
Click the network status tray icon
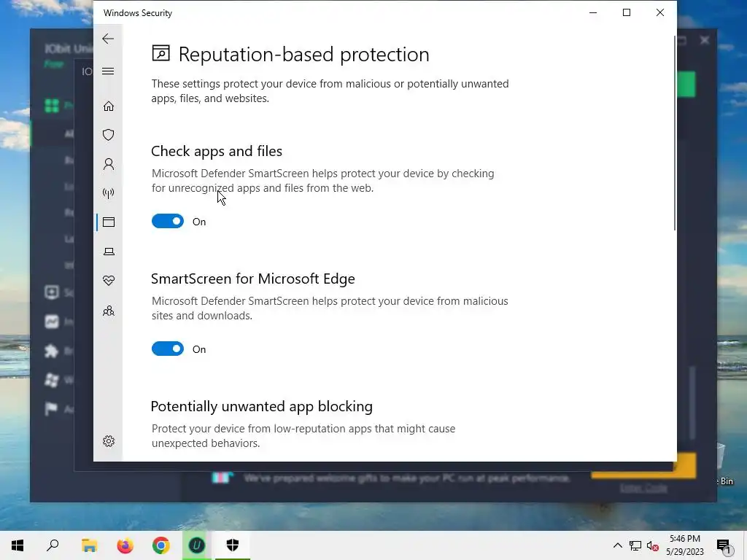635,545
